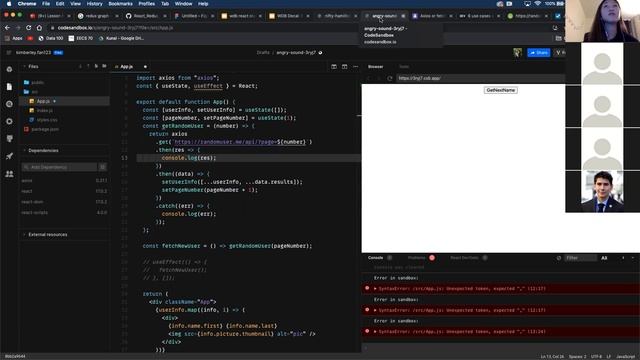
Task: Click the console Filter input
Action: click(580, 258)
